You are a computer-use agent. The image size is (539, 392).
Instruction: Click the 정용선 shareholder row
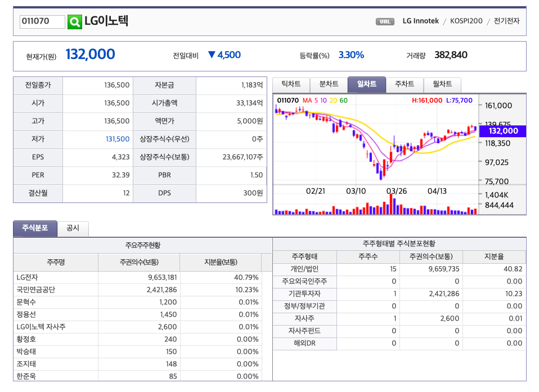click(137, 315)
